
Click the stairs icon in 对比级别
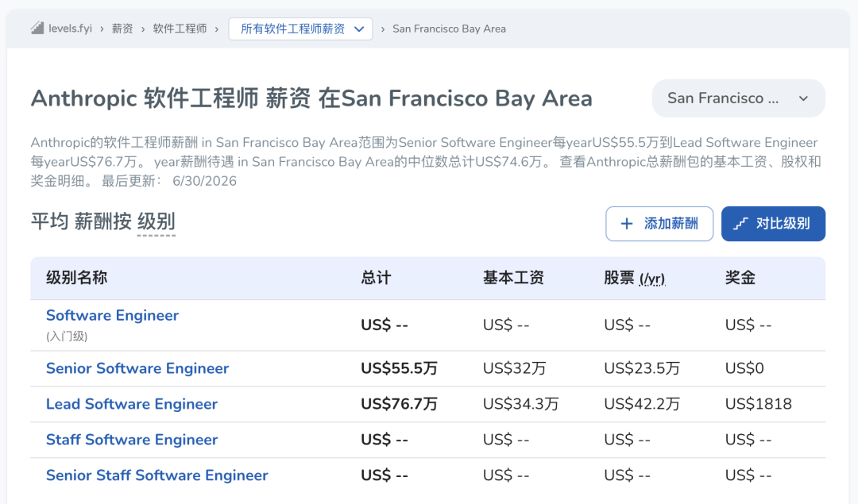click(x=740, y=224)
